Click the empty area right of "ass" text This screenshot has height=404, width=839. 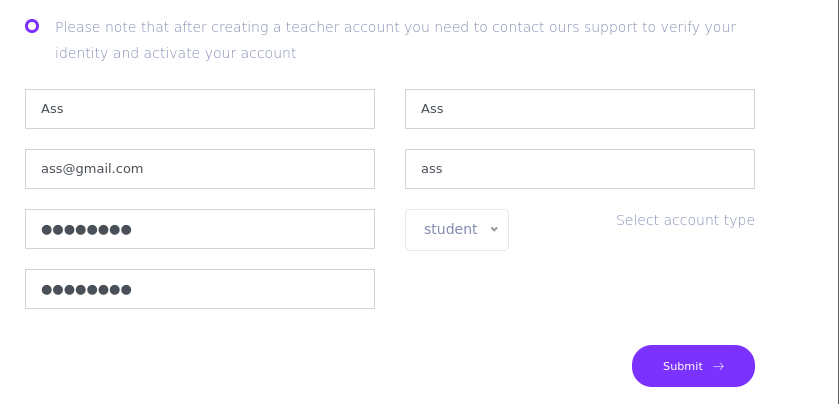[x=600, y=169]
